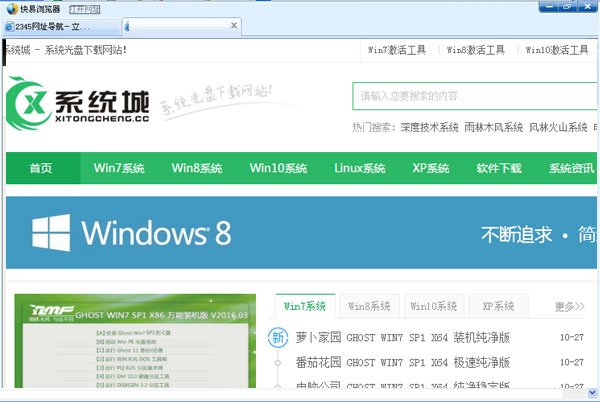The image size is (600, 402).
Task: Open 系统资讯 in green navigation bar
Action: [x=571, y=168]
